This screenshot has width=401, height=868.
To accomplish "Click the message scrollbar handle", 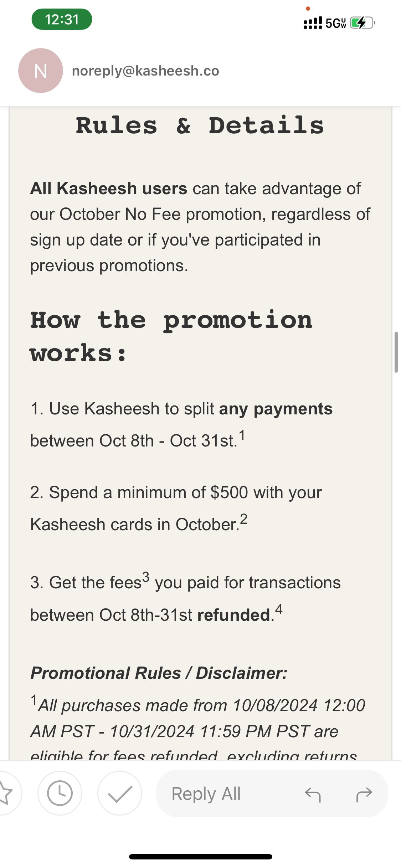I will coord(396,352).
